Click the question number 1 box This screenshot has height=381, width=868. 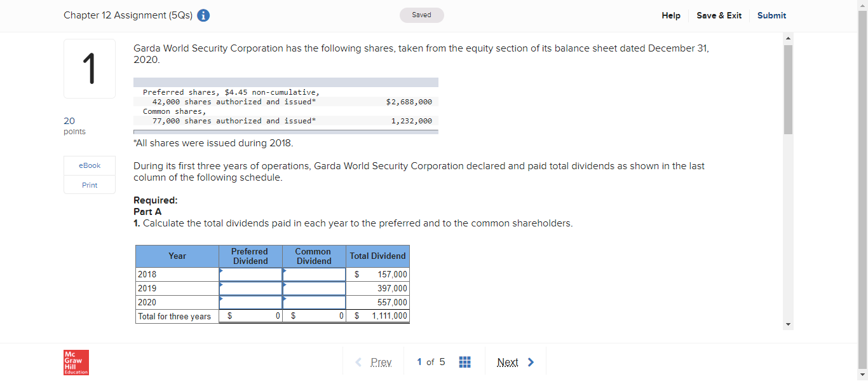[90, 69]
